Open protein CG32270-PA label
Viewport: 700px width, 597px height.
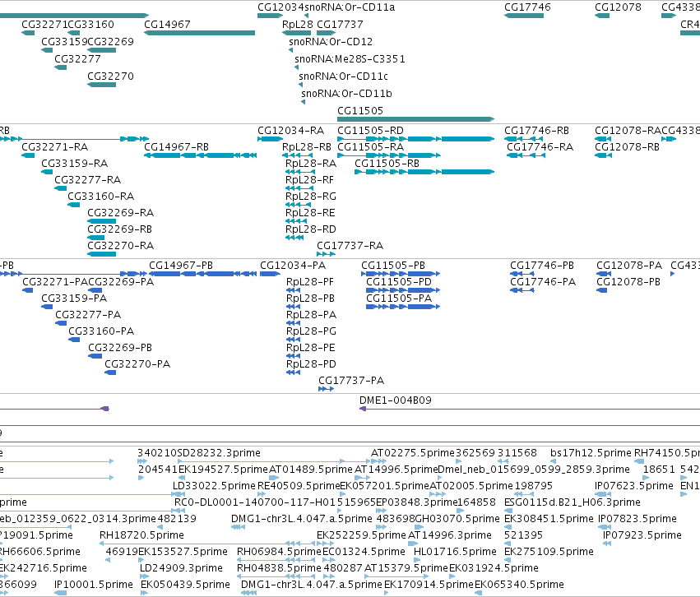coord(137,364)
